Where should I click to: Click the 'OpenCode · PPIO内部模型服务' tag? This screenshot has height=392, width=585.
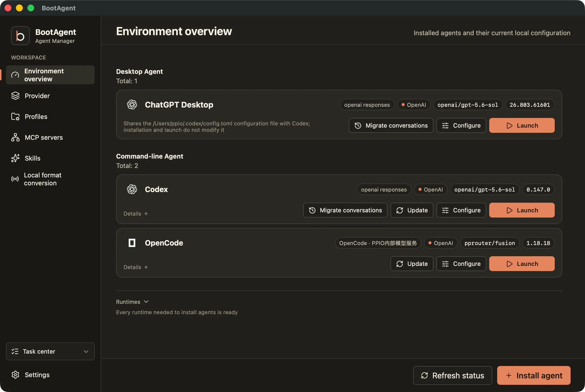[378, 243]
